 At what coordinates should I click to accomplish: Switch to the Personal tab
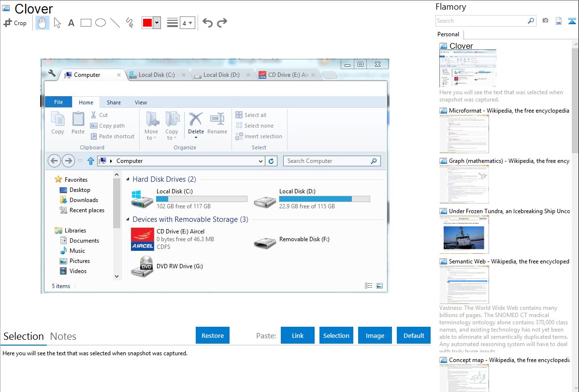[449, 34]
